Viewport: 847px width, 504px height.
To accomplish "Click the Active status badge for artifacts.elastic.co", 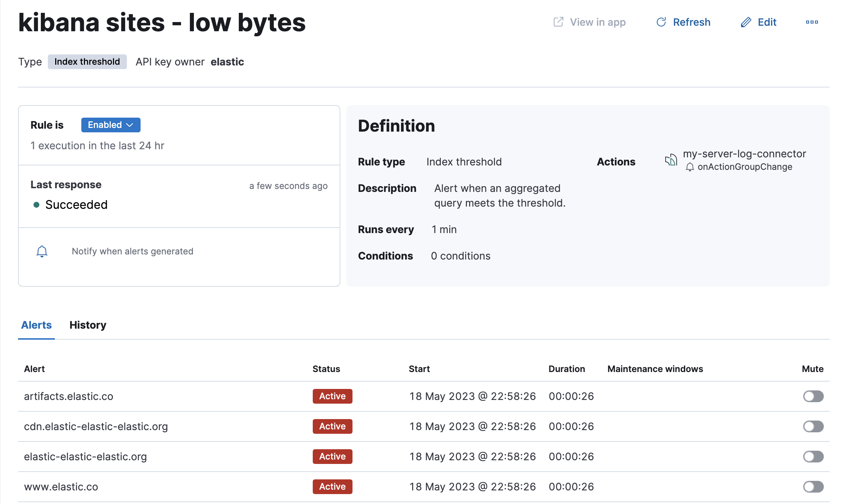I will tap(332, 396).
